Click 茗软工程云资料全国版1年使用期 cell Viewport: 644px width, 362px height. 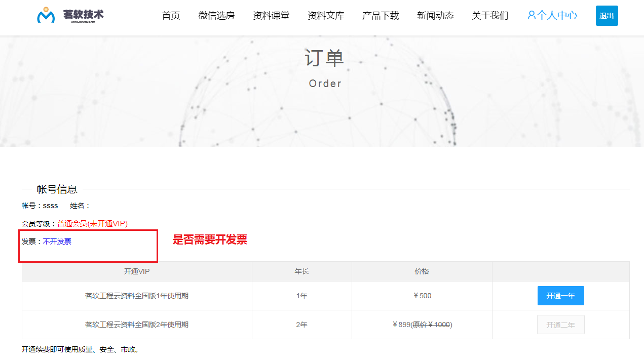pos(137,296)
